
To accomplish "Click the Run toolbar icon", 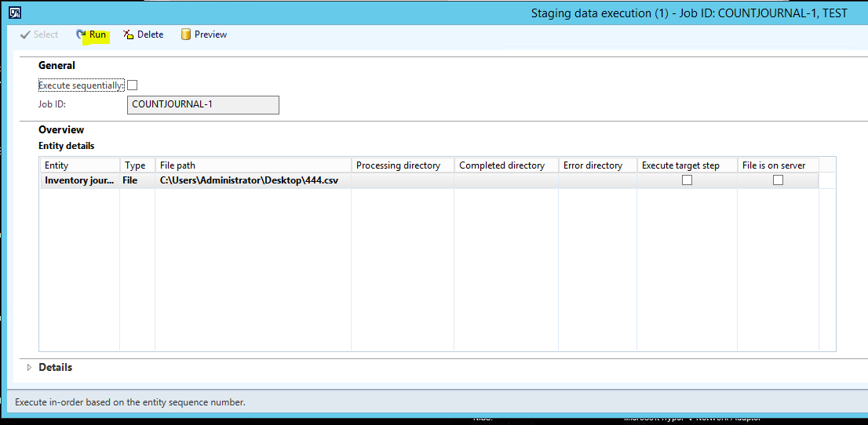I will click(81, 35).
